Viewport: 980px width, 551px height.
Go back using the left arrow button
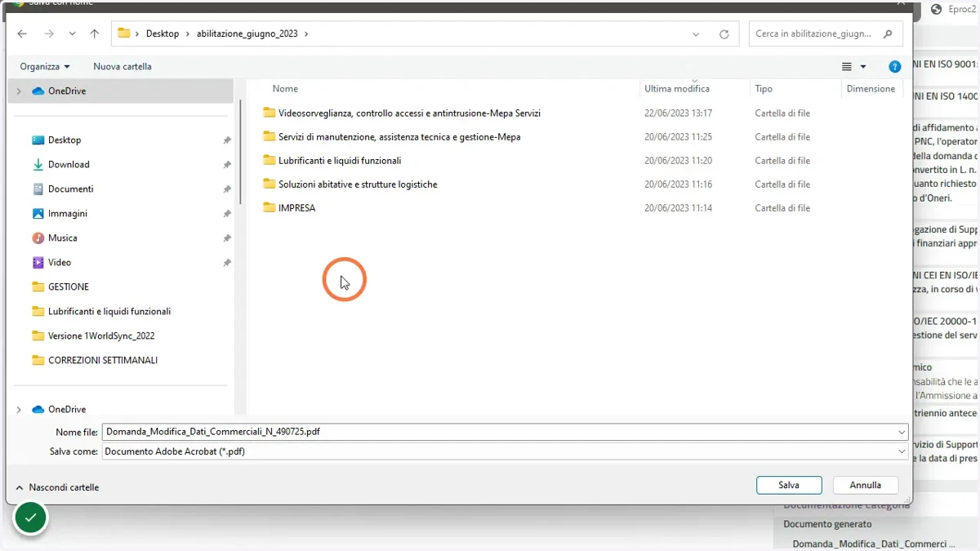click(x=22, y=34)
